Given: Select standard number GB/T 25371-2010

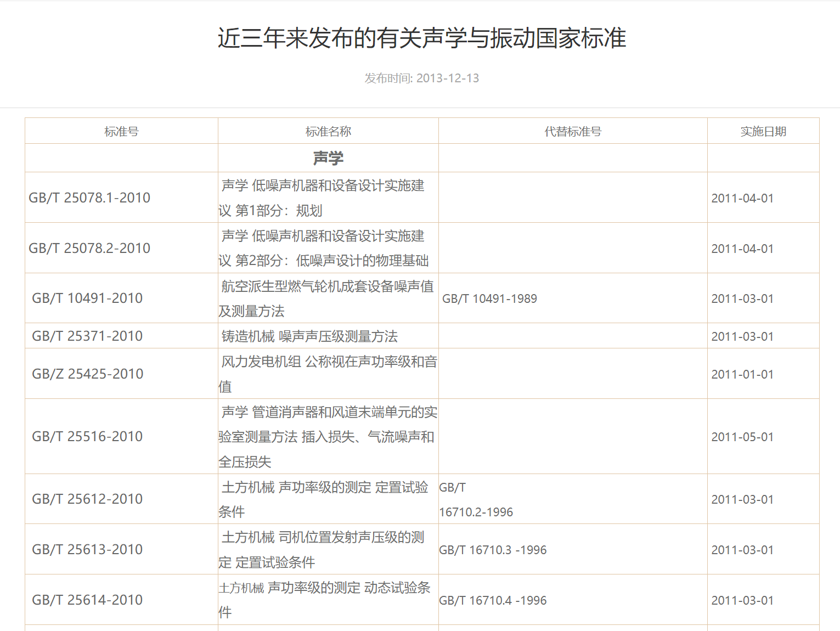Looking at the screenshot, I should [x=87, y=336].
